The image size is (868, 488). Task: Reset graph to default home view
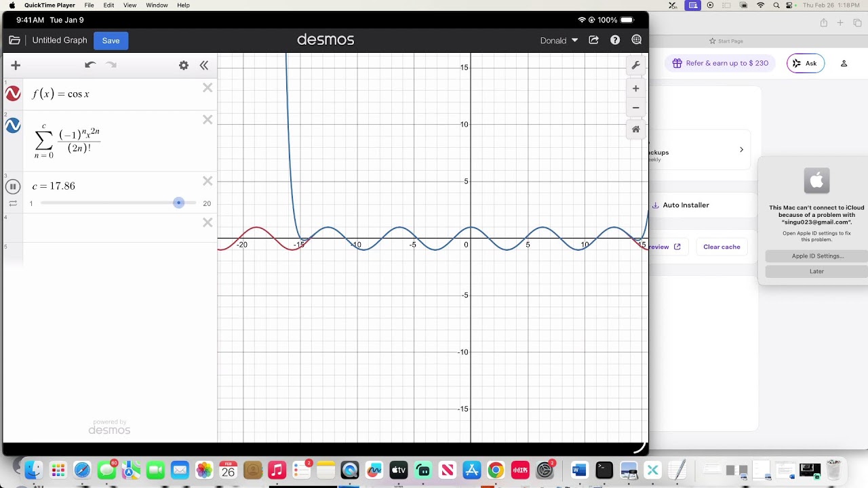point(635,129)
